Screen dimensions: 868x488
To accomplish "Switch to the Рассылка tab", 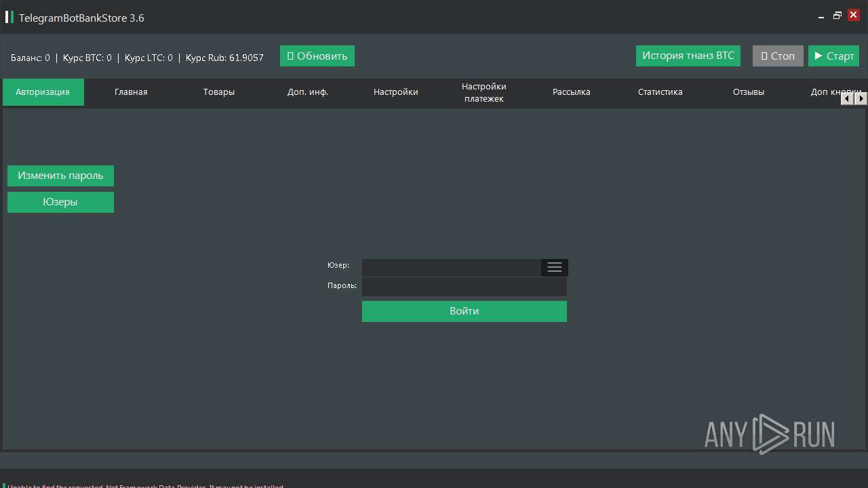I will click(572, 92).
